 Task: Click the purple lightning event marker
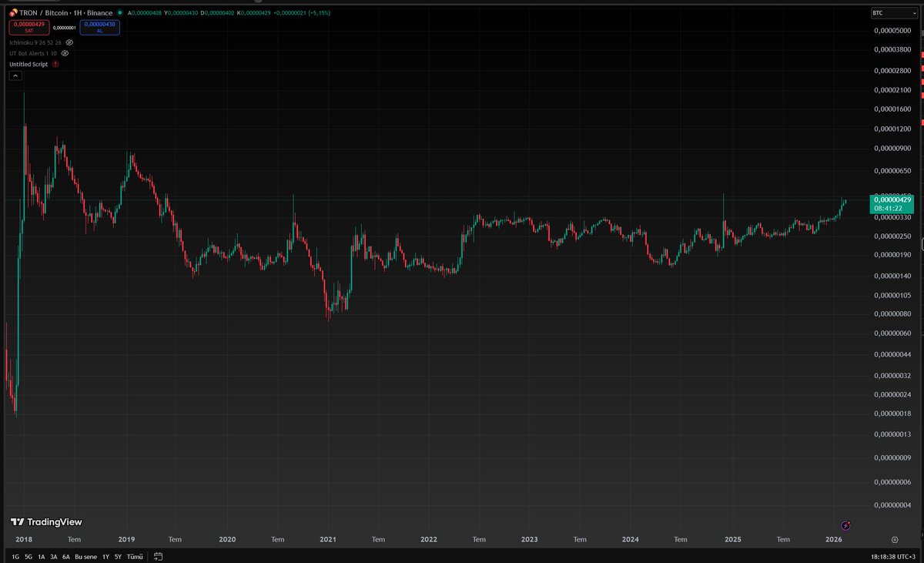[x=846, y=525]
